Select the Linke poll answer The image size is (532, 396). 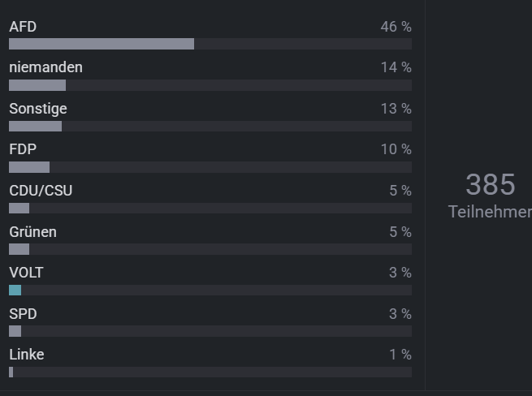tap(27, 355)
